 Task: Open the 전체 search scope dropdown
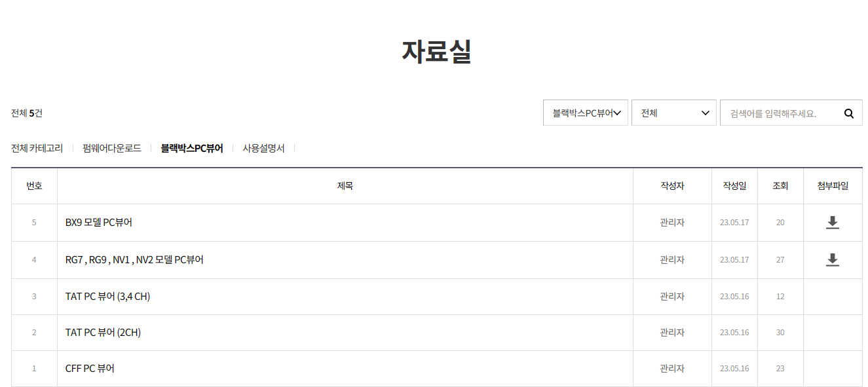674,113
